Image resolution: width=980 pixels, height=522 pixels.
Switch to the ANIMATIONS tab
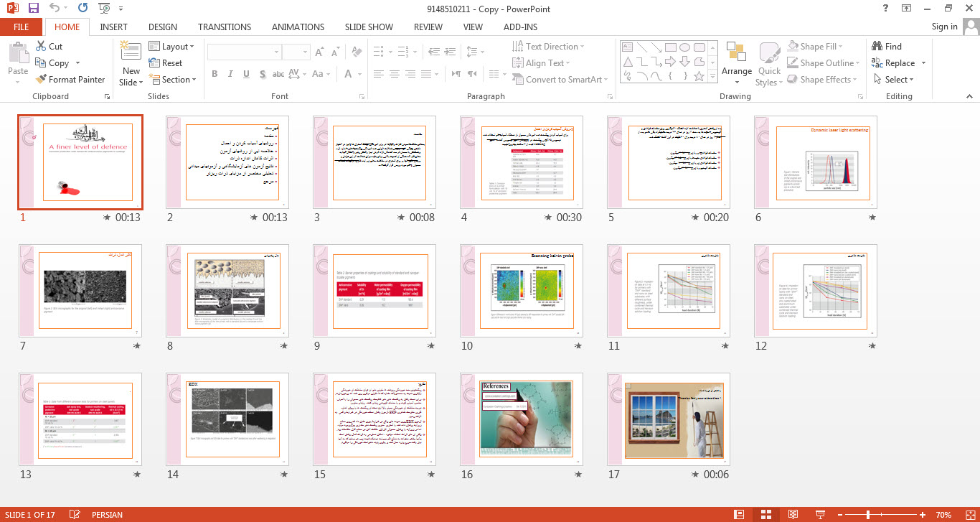[x=298, y=27]
